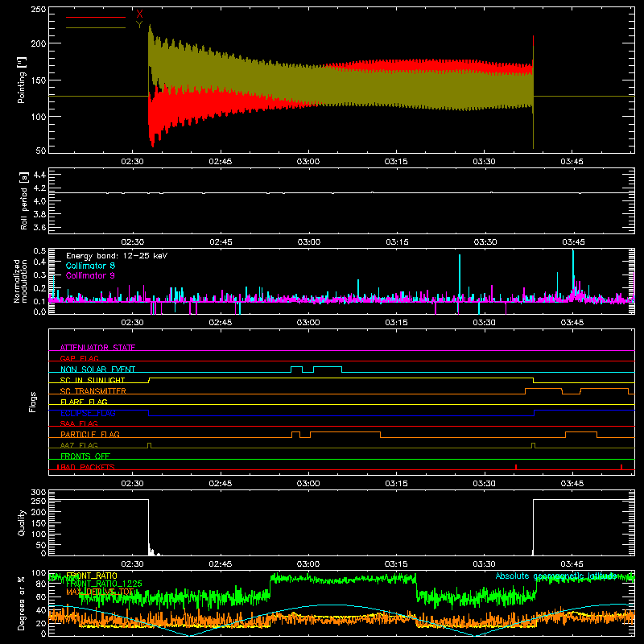Viewport: 644px width, 644px height.
Task: Click the 'Absolute geomagnetic latitude' label
Action: [556, 576]
